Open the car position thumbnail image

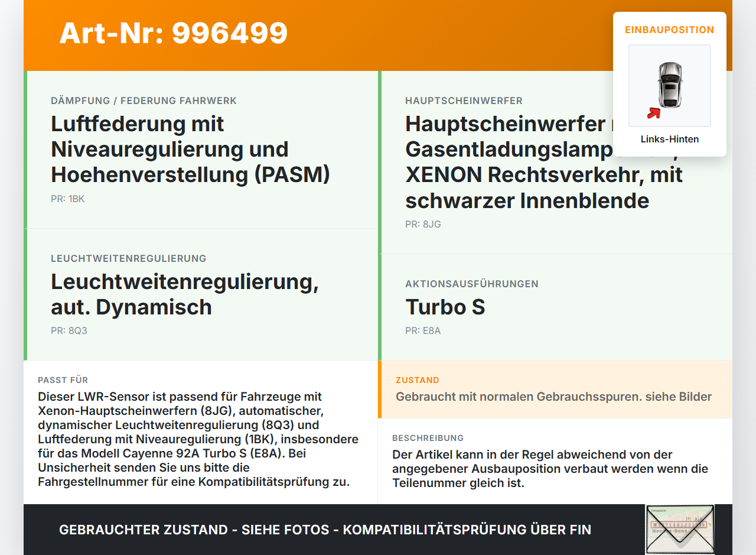pos(669,86)
